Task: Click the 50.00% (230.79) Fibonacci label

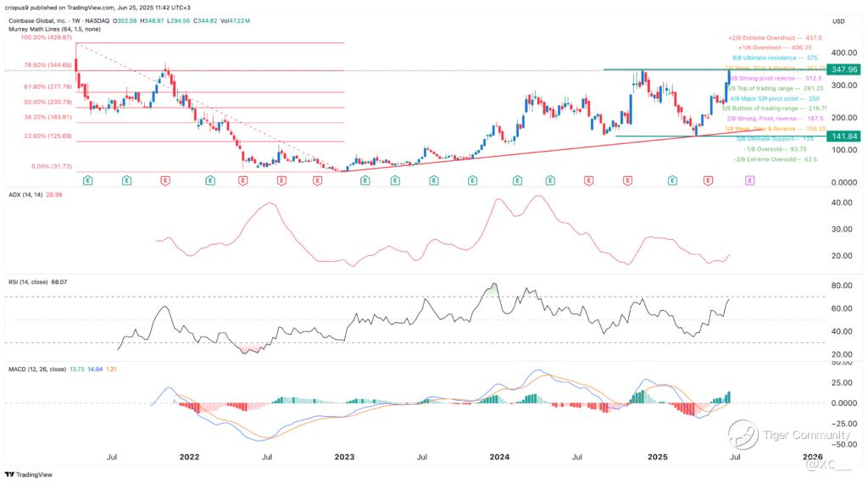Action: (48, 103)
